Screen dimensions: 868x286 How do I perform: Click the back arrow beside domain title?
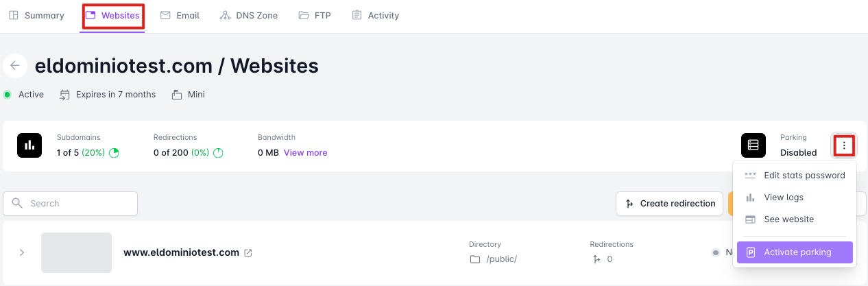click(x=15, y=66)
